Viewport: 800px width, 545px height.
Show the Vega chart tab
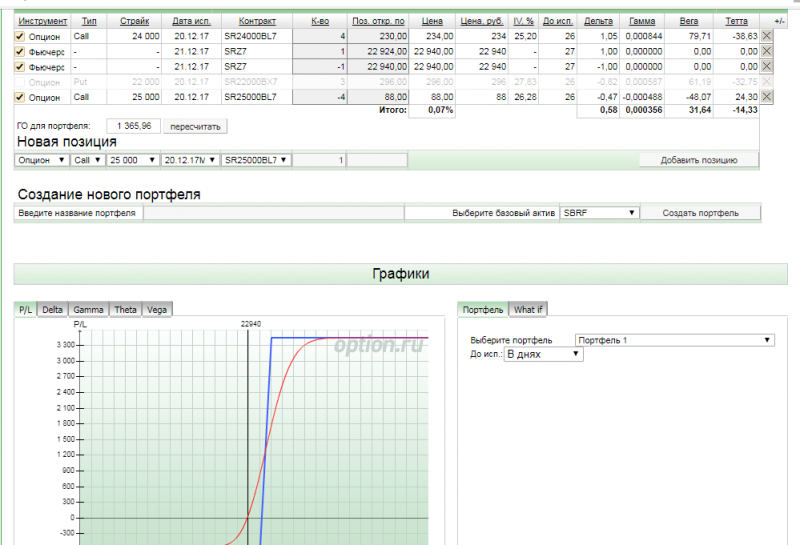tap(157, 310)
